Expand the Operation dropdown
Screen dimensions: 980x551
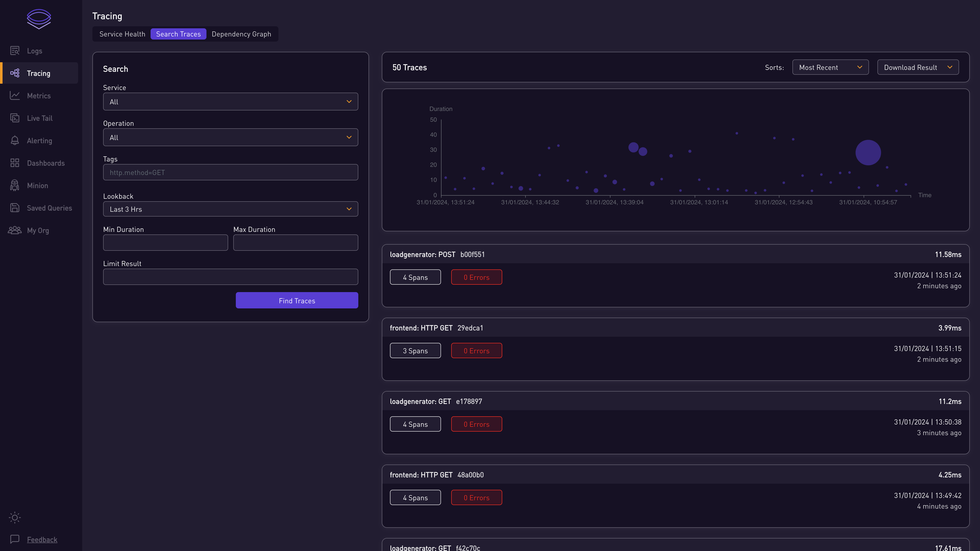pyautogui.click(x=230, y=137)
